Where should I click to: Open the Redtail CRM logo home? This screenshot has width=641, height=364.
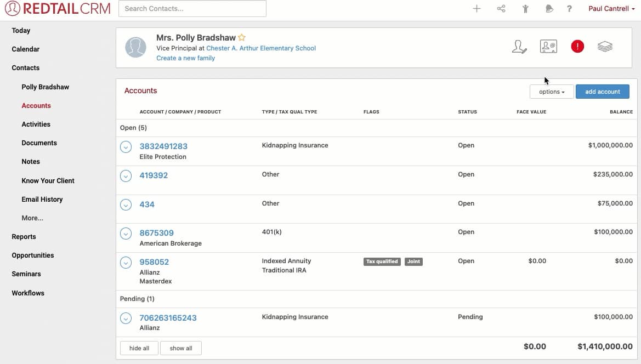click(x=58, y=9)
